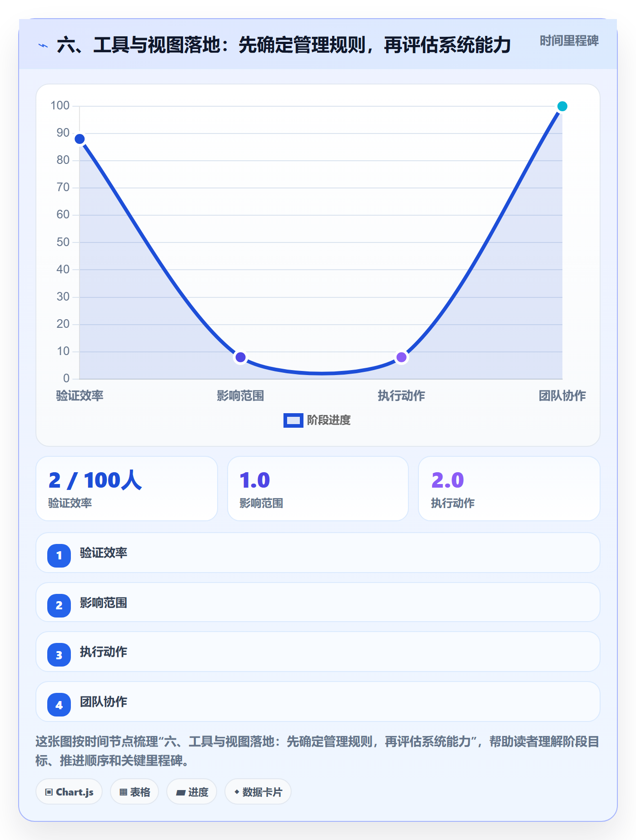The width and height of the screenshot is (636, 840).
Task: Click the Chart.js tag chip
Action: click(69, 792)
